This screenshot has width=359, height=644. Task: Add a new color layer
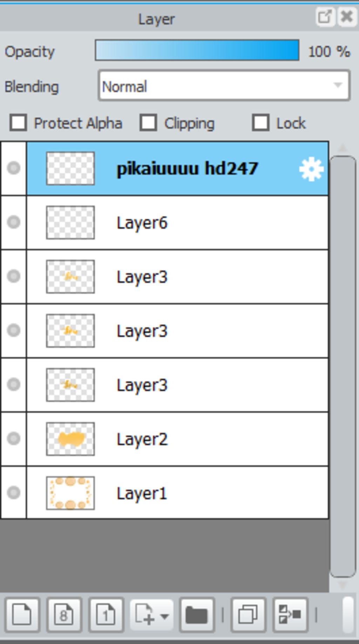(x=22, y=615)
